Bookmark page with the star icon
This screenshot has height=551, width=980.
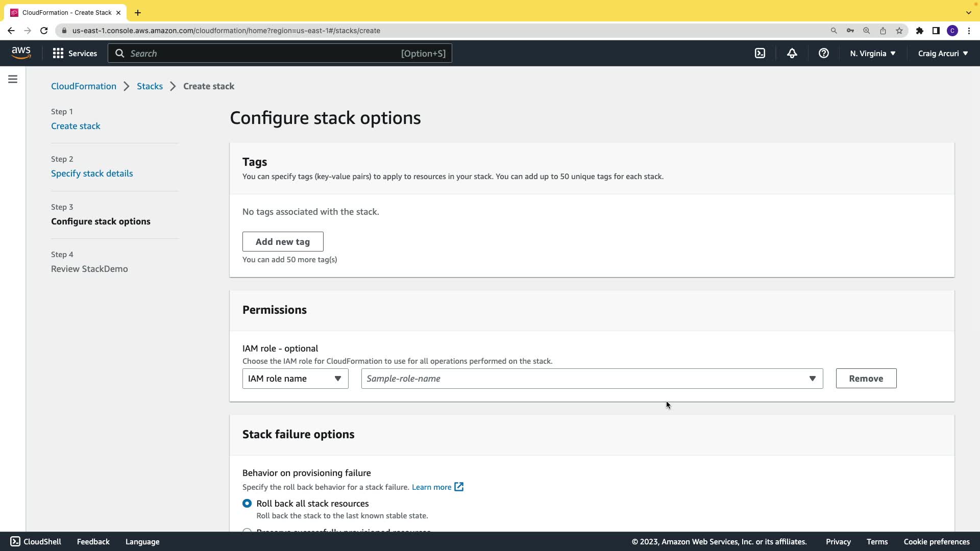(x=899, y=31)
